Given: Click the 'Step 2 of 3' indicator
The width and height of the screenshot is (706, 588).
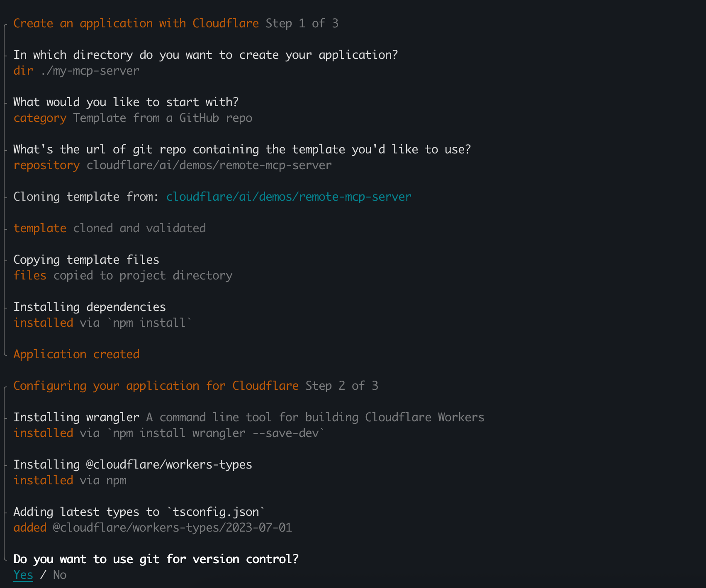Looking at the screenshot, I should point(342,386).
